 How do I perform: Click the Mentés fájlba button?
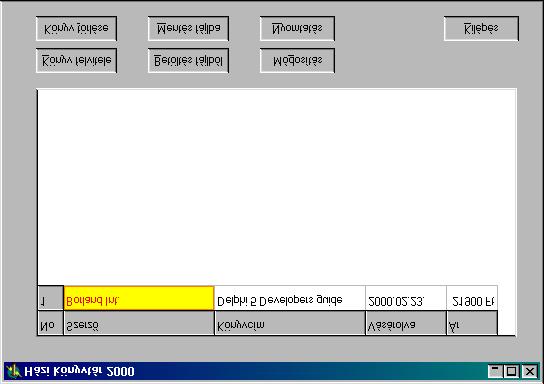pos(188,28)
